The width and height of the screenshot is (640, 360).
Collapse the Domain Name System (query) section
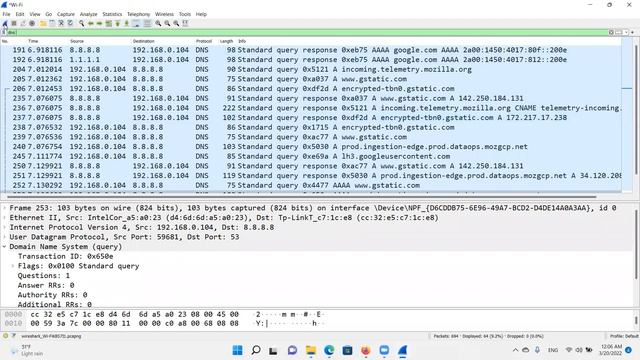4,247
